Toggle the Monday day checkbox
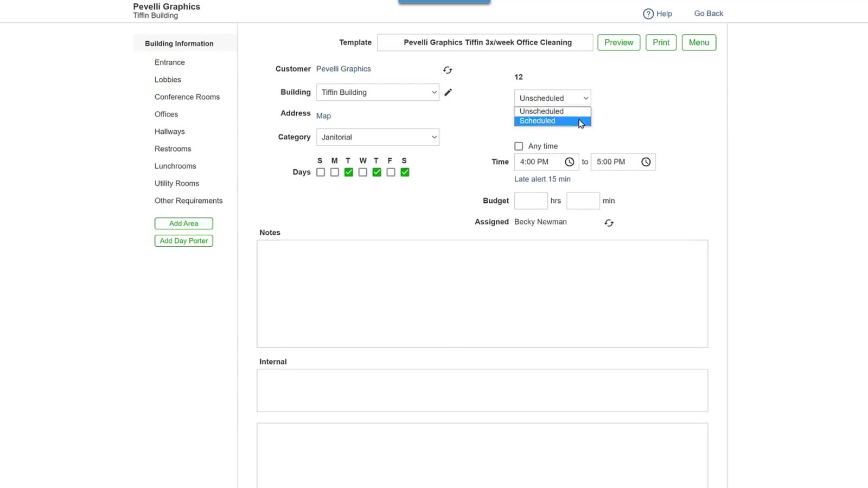868x488 pixels. point(335,172)
